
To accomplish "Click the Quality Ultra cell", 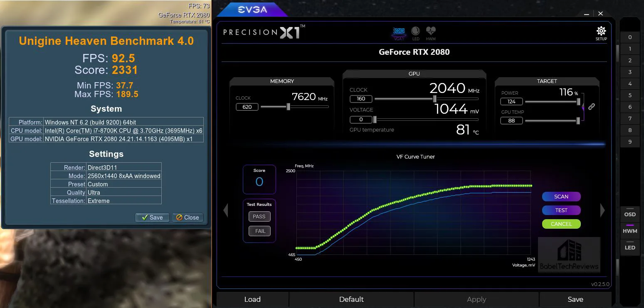I will [x=124, y=193].
